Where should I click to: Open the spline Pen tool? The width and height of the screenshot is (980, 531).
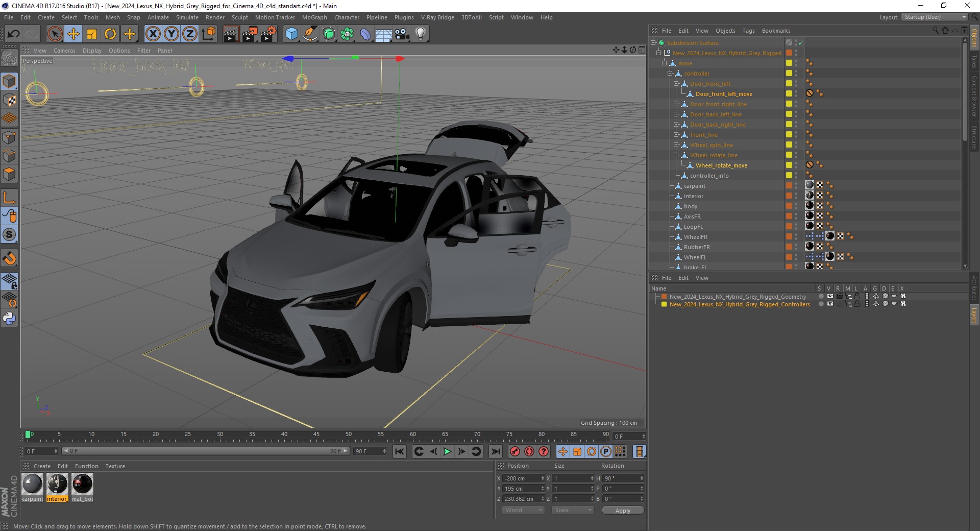(310, 34)
